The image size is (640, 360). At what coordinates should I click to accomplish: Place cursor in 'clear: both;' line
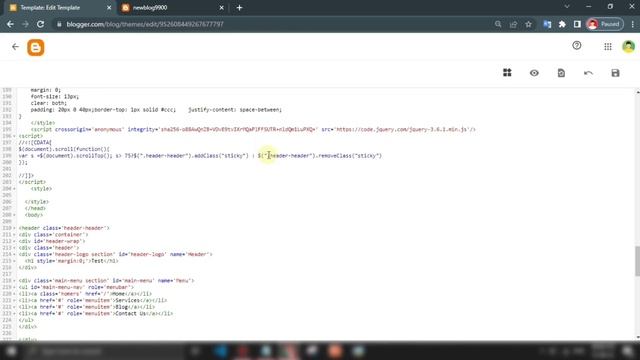pyautogui.click(x=49, y=103)
